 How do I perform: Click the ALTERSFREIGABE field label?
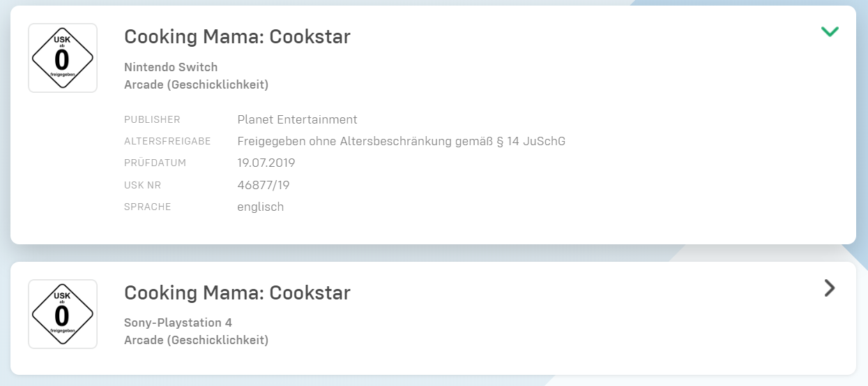tap(167, 142)
